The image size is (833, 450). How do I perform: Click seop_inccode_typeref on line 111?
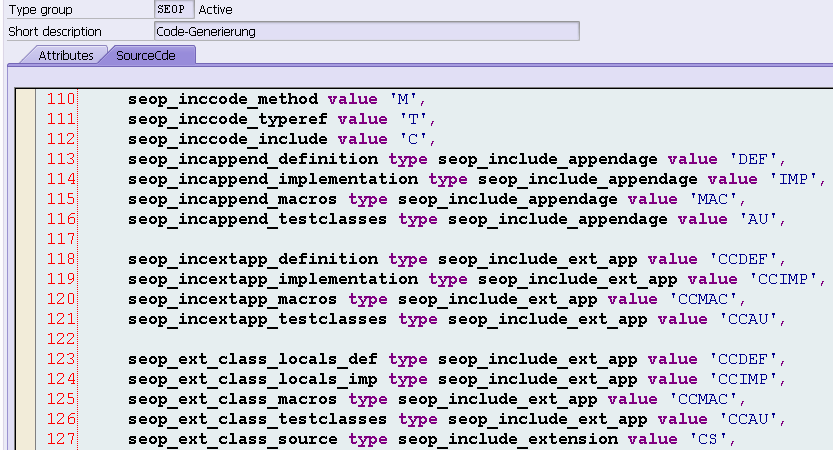click(x=228, y=120)
